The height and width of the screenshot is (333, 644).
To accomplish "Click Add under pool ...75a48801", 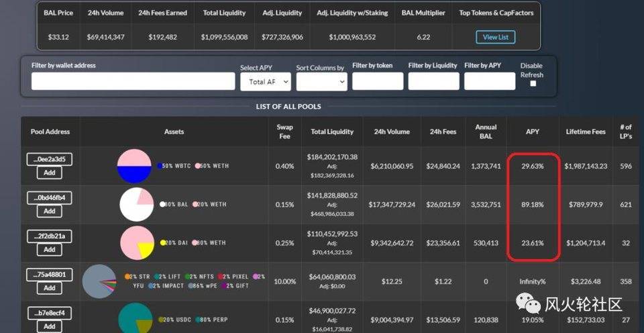I will point(50,288).
